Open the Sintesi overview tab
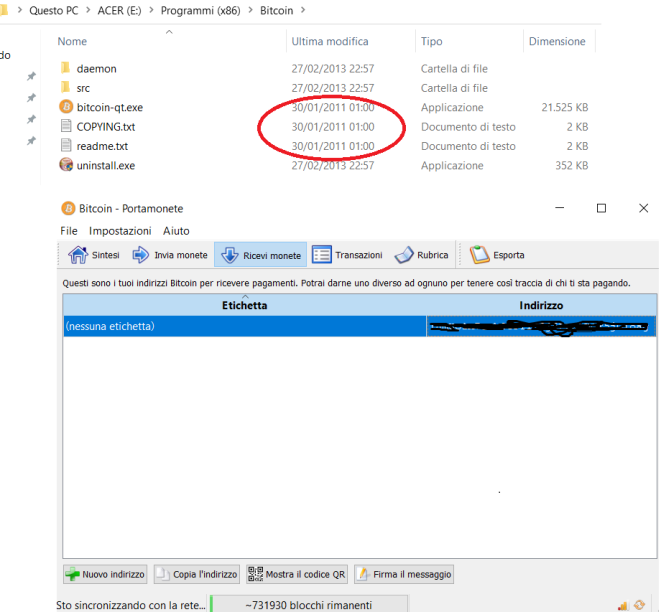Viewport: 661px width, 612px height. 94,255
